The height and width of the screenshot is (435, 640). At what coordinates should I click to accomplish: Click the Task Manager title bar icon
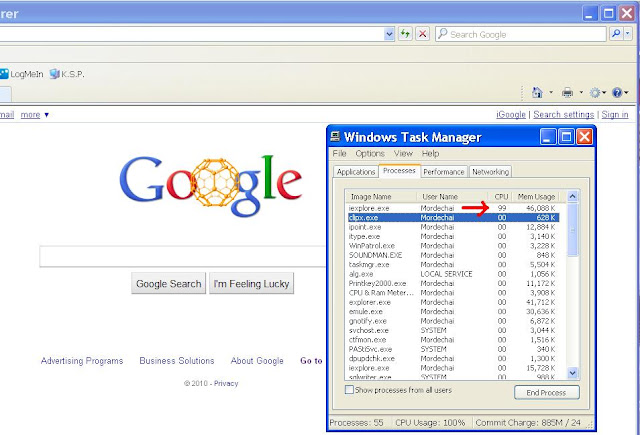[335, 136]
